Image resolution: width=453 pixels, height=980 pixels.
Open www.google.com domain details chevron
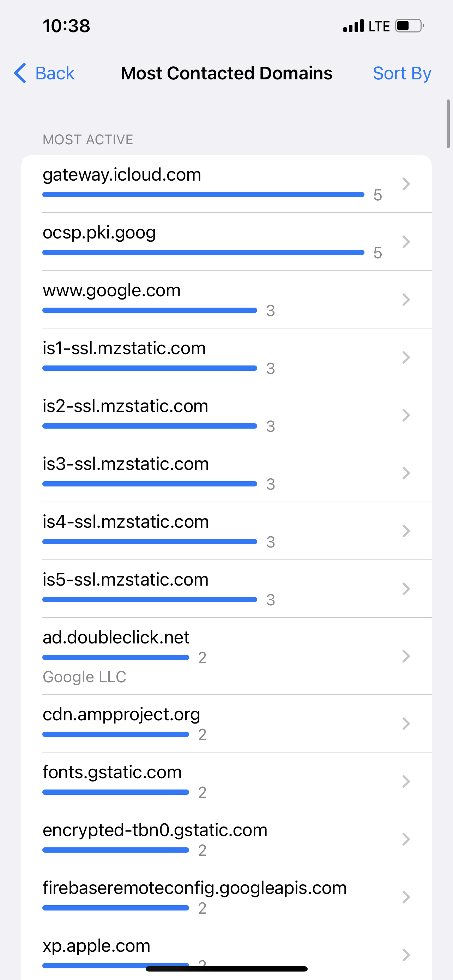pos(406,300)
